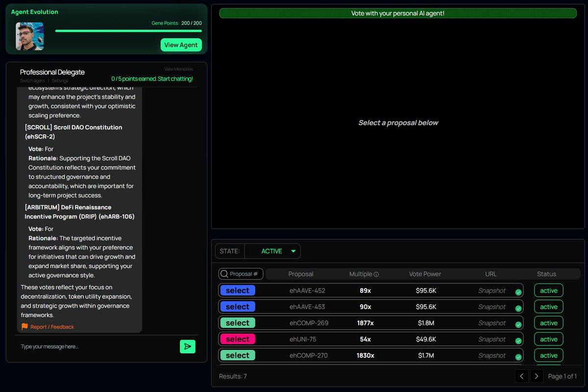Open the Proposal # search magnifier
Screen dimensions: 588x392
coord(225,274)
